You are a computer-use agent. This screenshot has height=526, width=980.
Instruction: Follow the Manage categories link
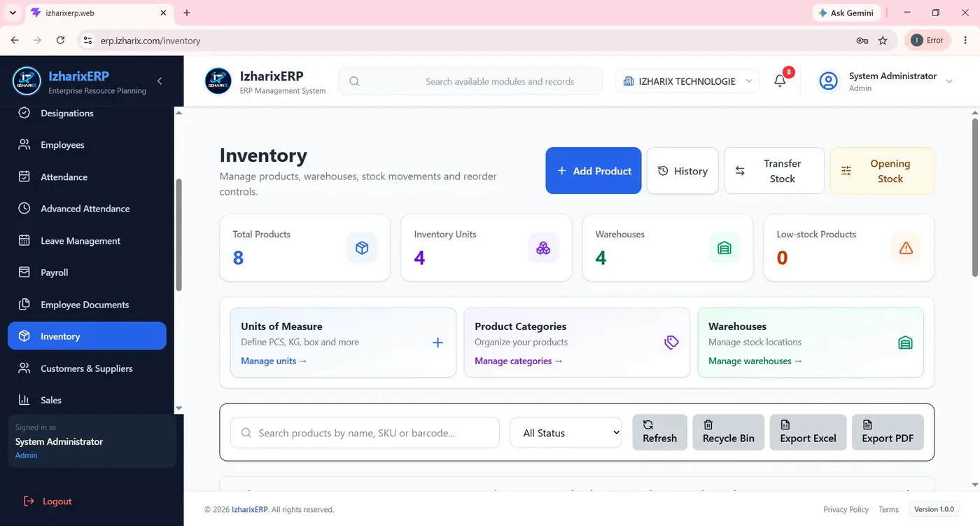[519, 361]
